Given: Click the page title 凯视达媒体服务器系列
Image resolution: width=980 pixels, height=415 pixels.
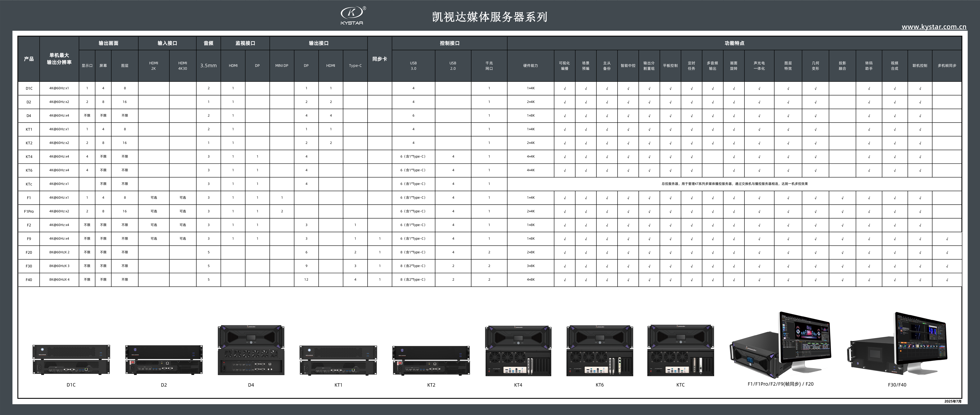Looking at the screenshot, I should [x=490, y=17].
